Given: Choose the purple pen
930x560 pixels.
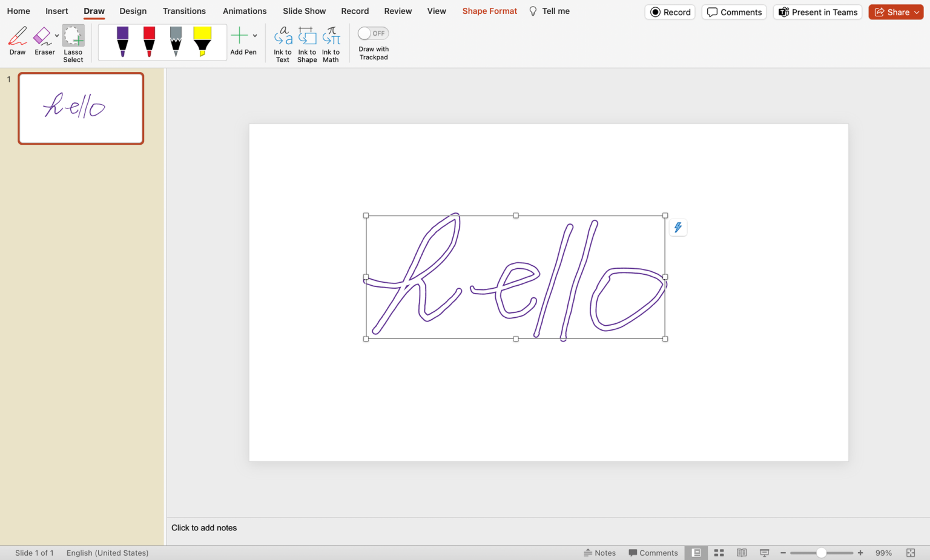Looking at the screenshot, I should coord(123,42).
